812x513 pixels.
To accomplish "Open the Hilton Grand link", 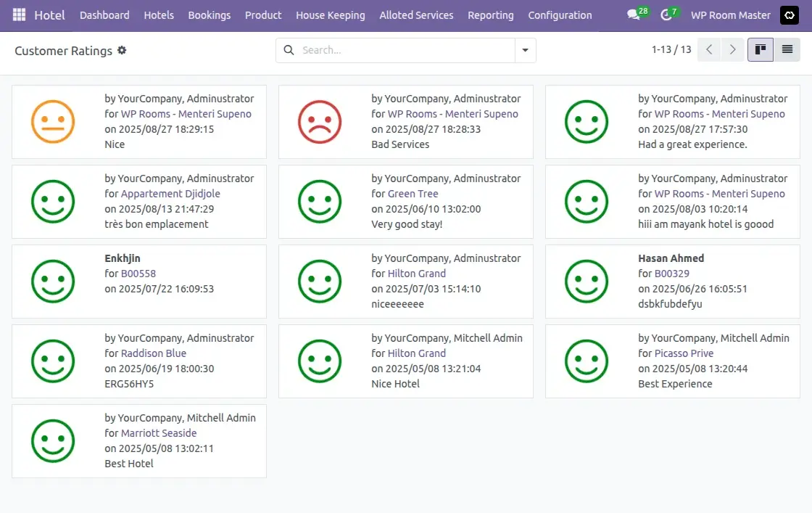I will (x=416, y=274).
